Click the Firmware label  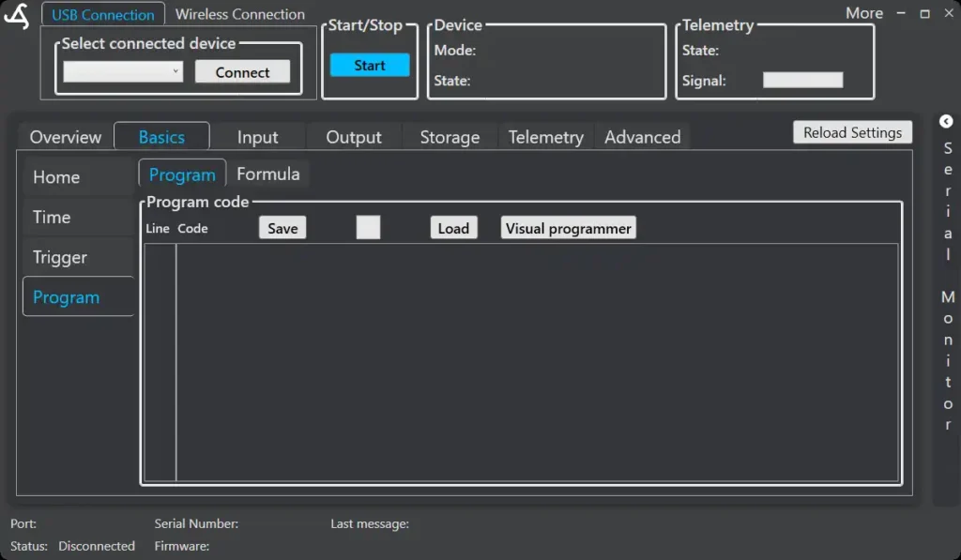181,546
